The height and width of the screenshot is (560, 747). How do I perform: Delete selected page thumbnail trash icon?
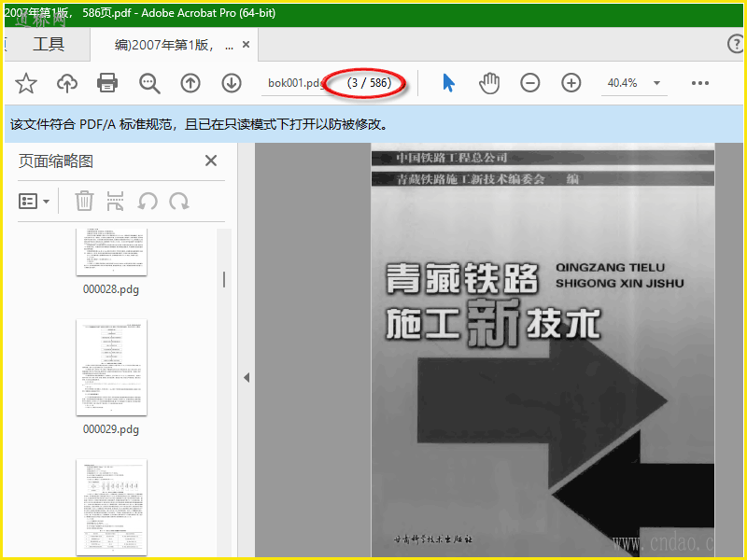(84, 201)
